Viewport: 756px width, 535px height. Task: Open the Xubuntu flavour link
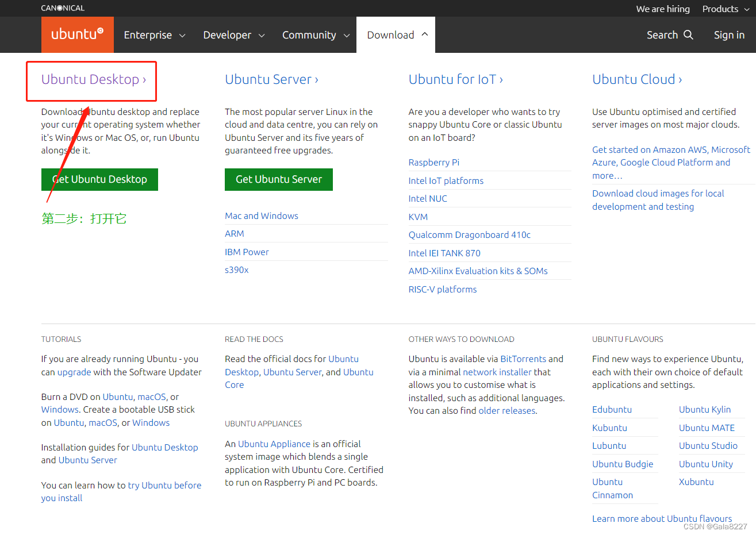pyautogui.click(x=696, y=482)
